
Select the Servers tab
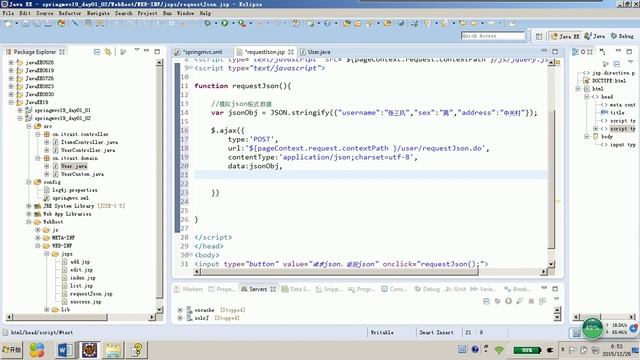(x=258, y=289)
